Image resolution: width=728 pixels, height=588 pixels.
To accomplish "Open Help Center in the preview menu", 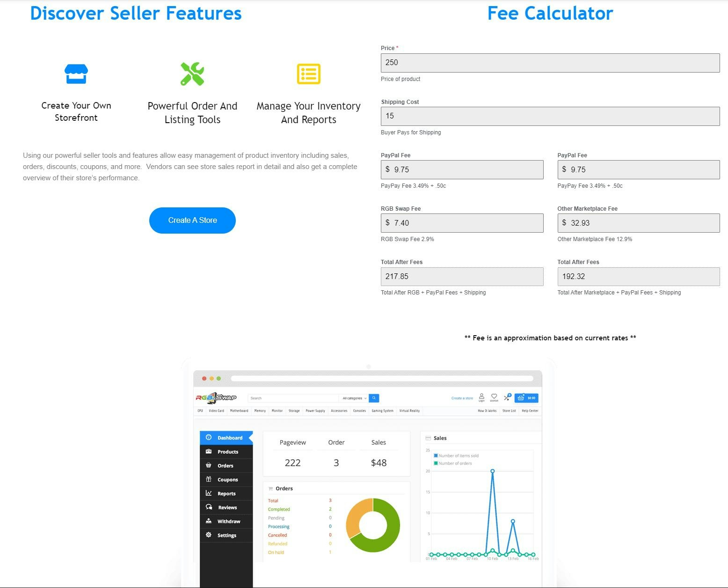I will coord(530,411).
